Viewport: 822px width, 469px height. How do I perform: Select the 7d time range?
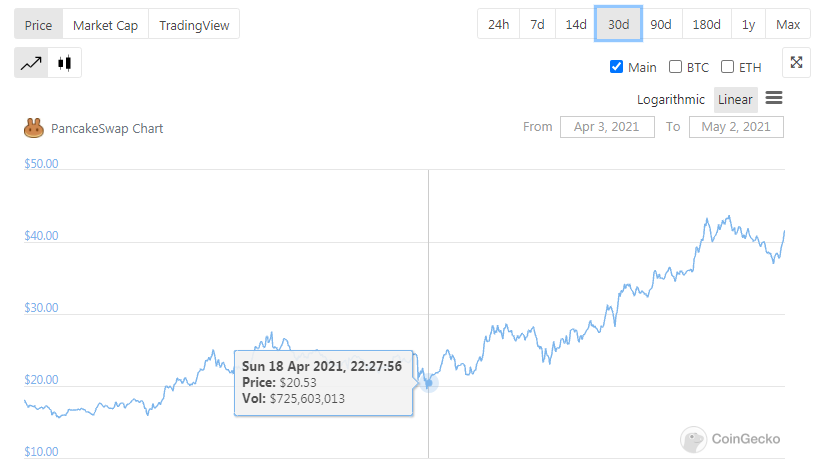pyautogui.click(x=537, y=24)
